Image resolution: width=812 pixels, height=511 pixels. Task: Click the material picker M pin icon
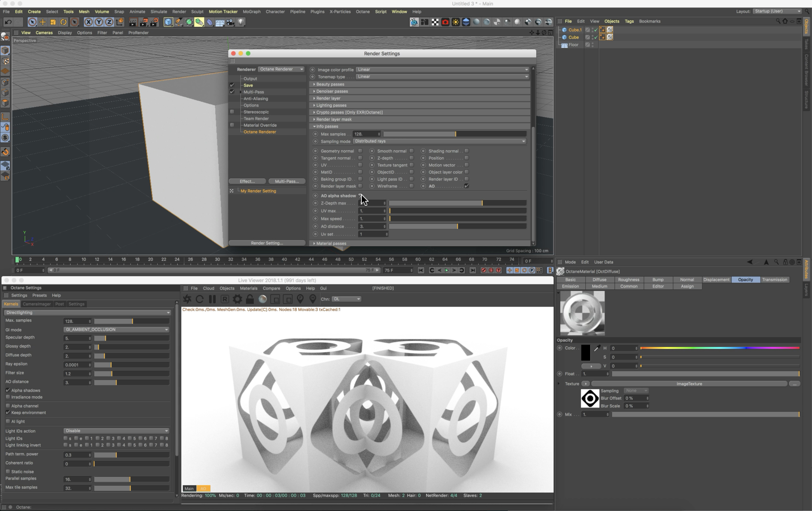pyautogui.click(x=312, y=299)
